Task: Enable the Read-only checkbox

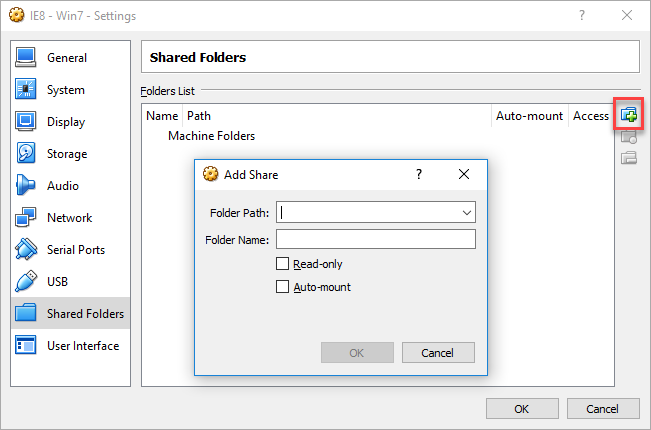Action: [282, 264]
